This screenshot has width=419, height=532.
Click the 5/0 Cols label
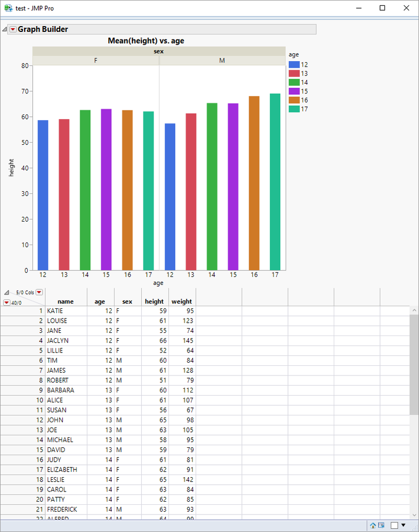pos(25,292)
